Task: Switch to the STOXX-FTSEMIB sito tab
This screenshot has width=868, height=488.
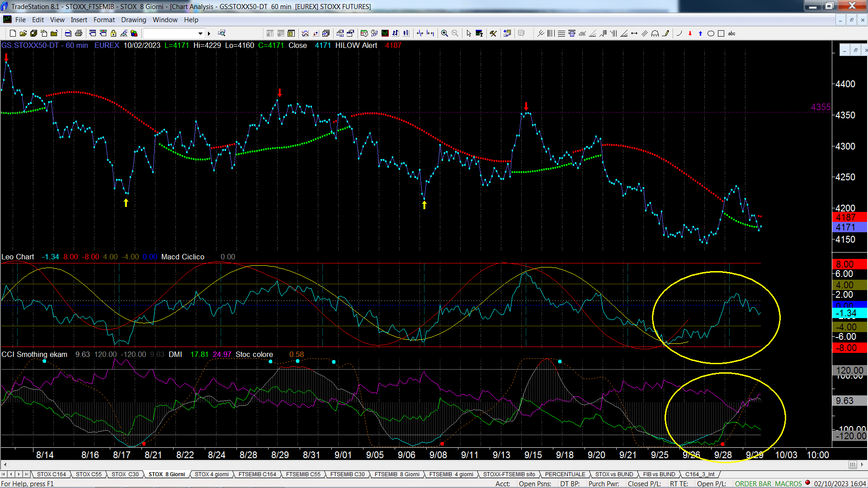Action: [509, 474]
